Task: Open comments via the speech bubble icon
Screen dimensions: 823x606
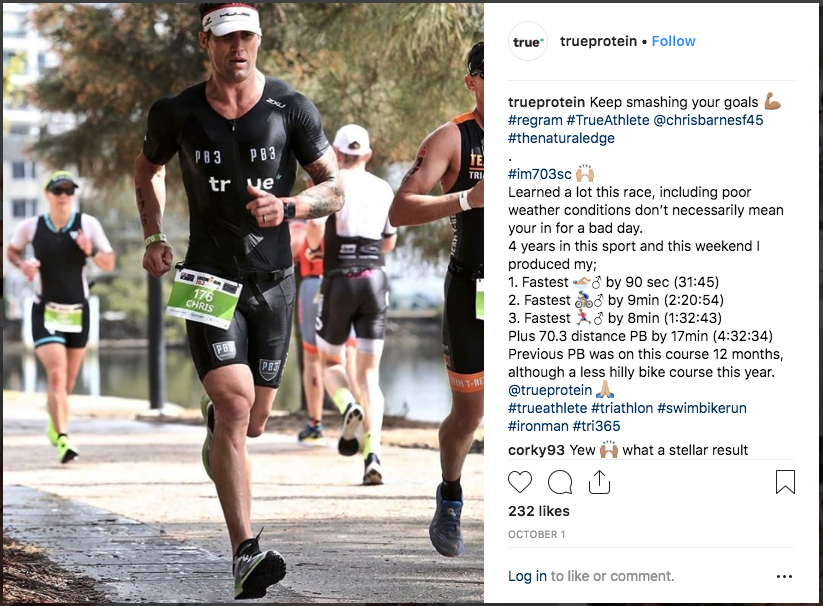Action: pos(560,482)
